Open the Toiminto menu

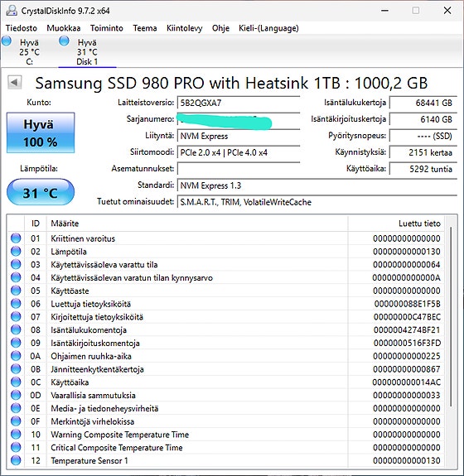point(107,28)
